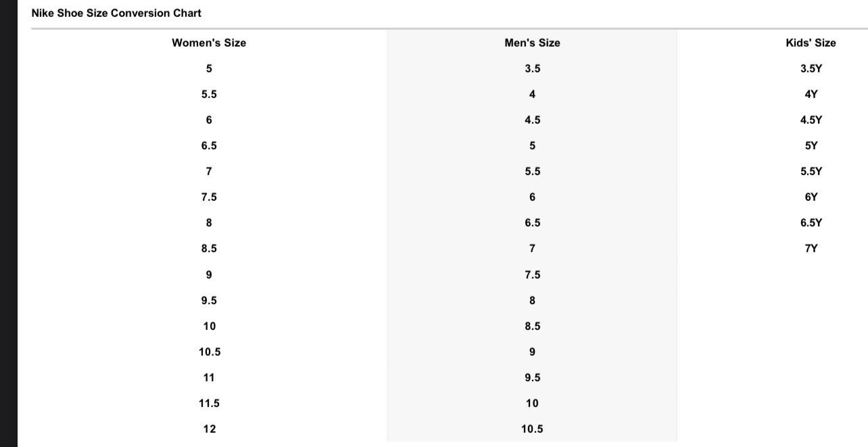Click men's size 4.5 cell
The width and height of the screenshot is (868, 447).
coord(532,120)
